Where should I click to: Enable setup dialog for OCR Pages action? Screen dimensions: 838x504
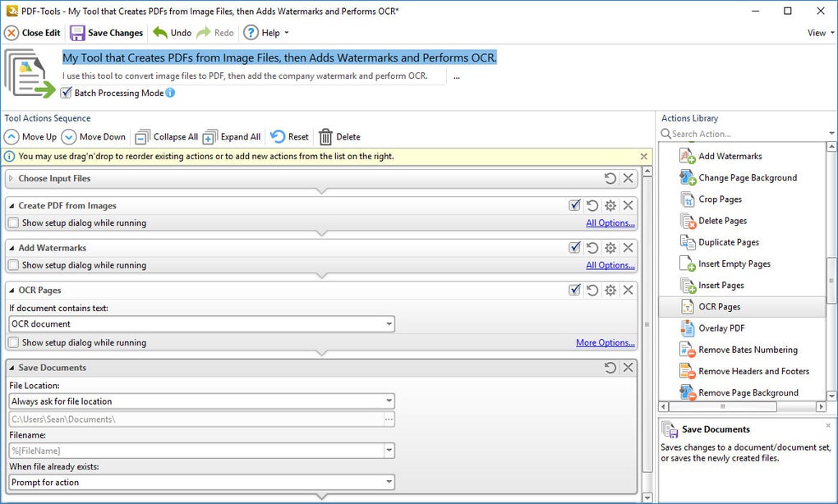click(14, 342)
